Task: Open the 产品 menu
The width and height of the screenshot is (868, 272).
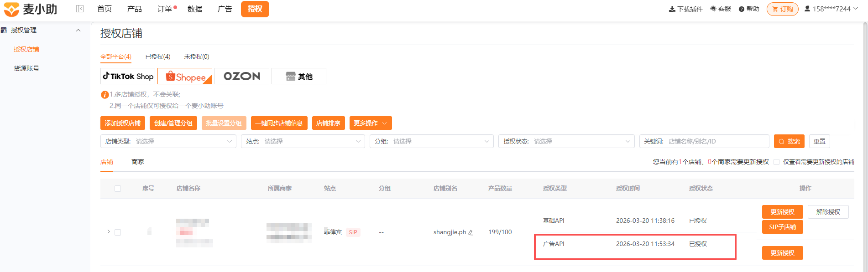Action: (x=135, y=9)
